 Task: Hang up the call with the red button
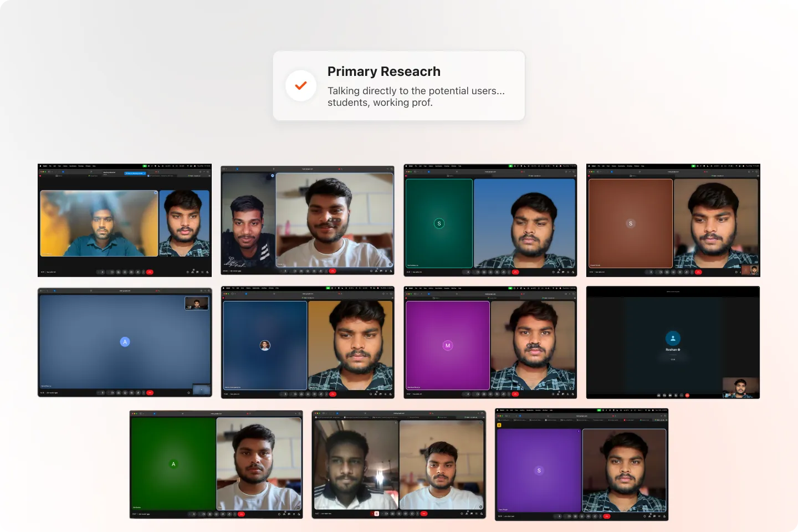click(150, 272)
